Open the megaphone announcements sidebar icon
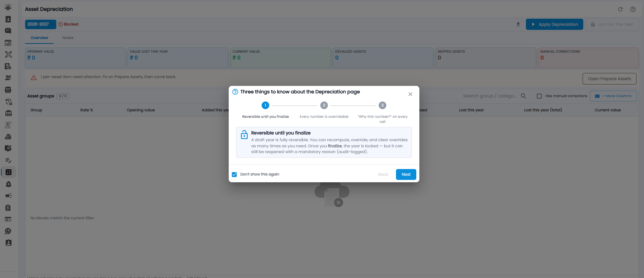 pos(8,196)
